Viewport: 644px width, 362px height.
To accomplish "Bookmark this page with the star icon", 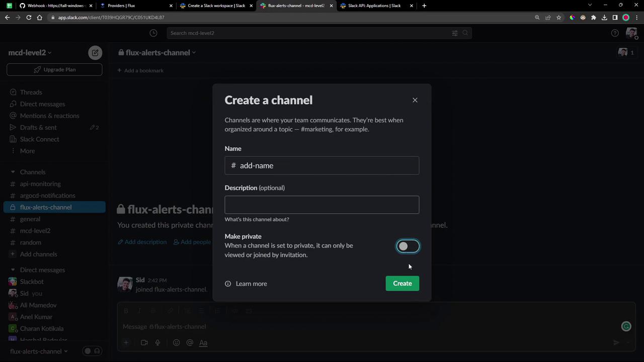I will (x=558, y=18).
